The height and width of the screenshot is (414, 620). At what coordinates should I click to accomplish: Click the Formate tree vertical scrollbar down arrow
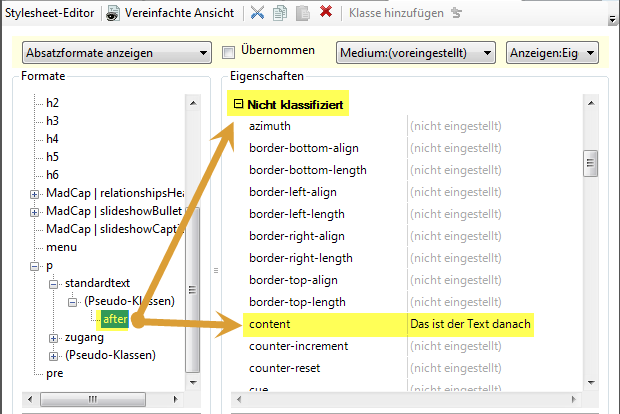click(x=194, y=382)
